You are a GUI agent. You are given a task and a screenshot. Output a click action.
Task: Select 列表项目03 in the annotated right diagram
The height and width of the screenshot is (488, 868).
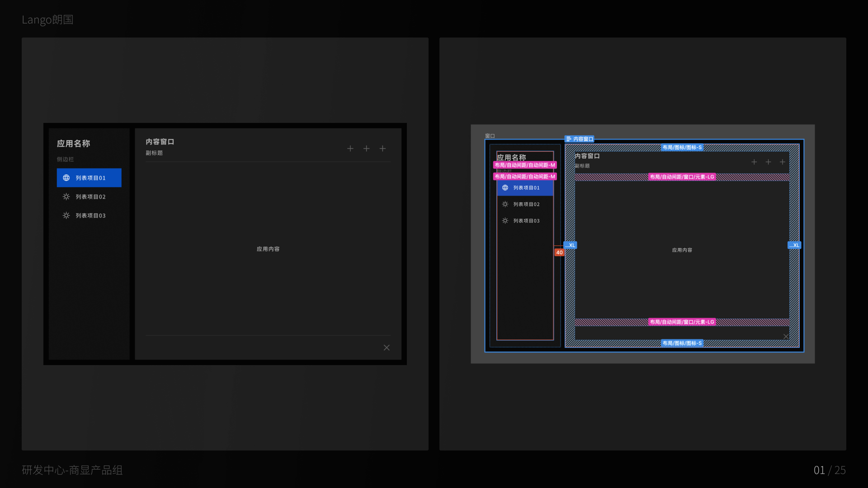click(526, 221)
